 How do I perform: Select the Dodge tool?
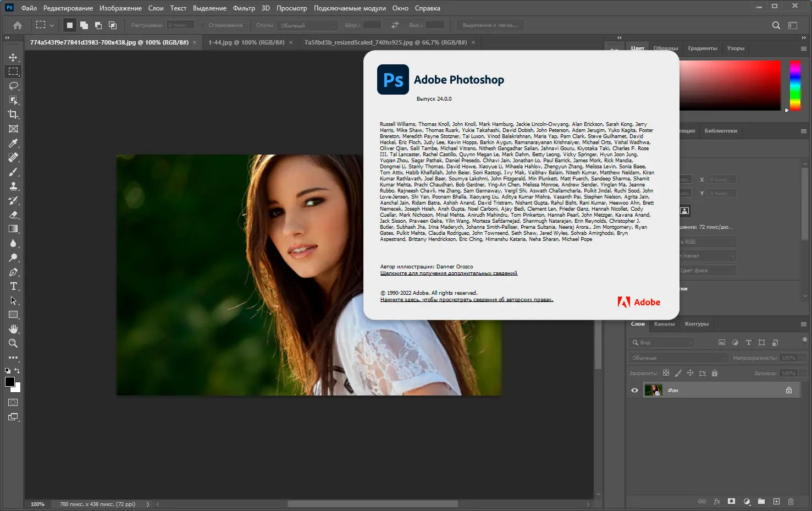(x=13, y=257)
